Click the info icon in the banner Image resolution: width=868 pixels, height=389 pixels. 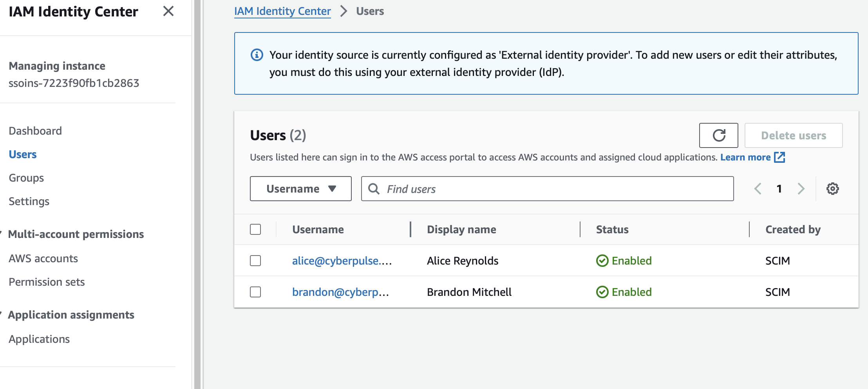[x=256, y=55]
